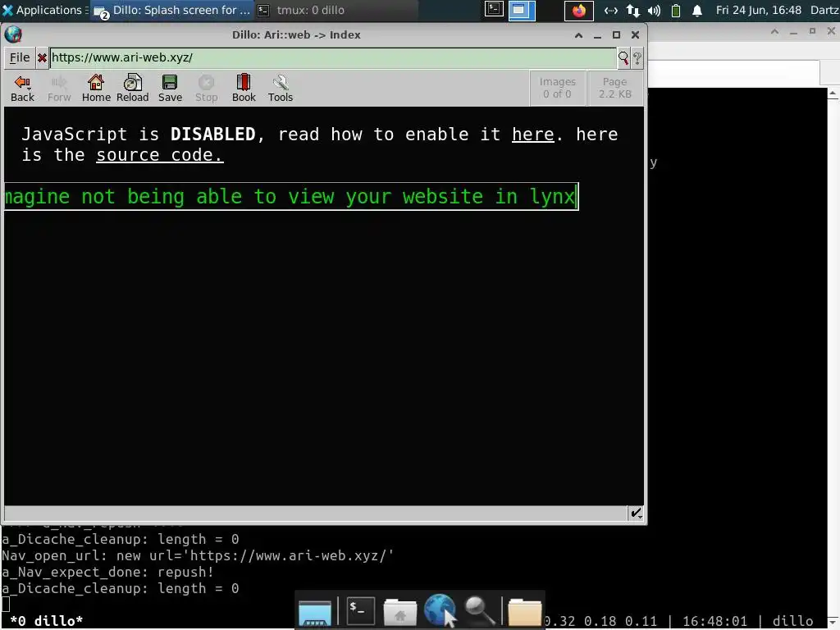Viewport: 840px width, 630px height.
Task: Click the Dillo window globe icon
Action: pyautogui.click(x=13, y=34)
